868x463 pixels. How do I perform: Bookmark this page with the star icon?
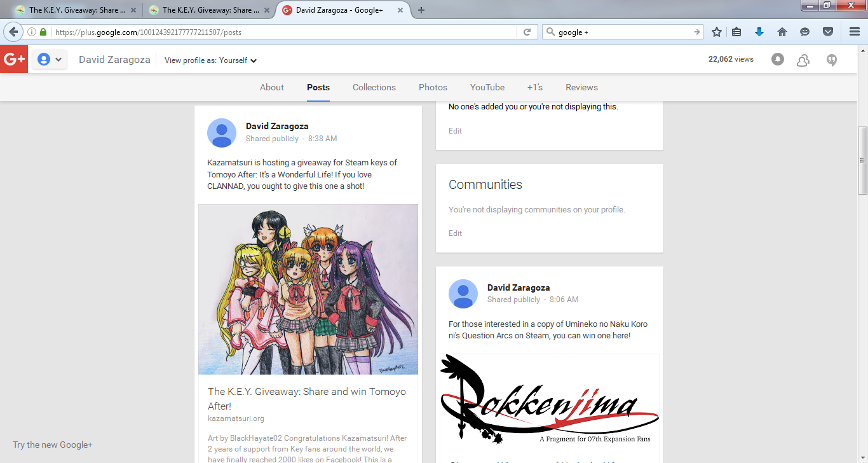point(717,32)
